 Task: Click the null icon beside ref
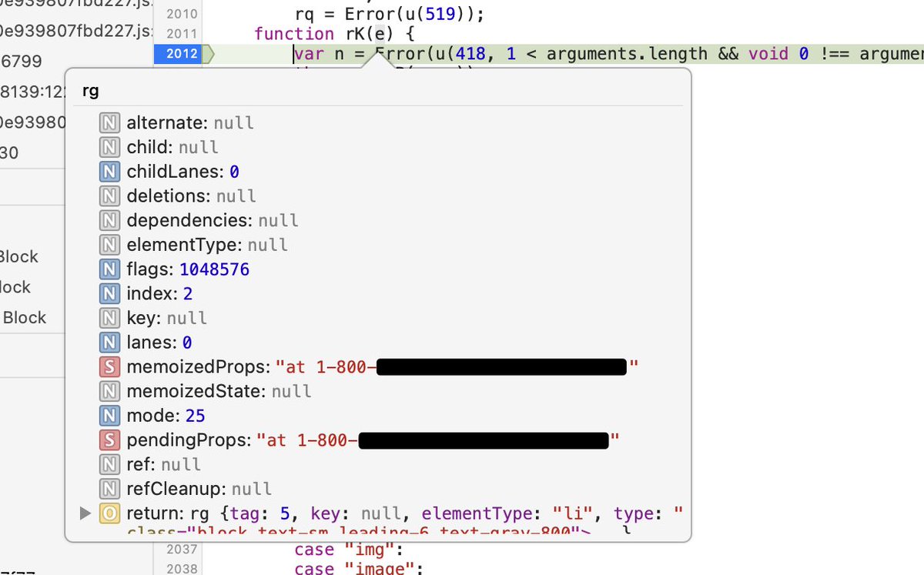[110, 464]
